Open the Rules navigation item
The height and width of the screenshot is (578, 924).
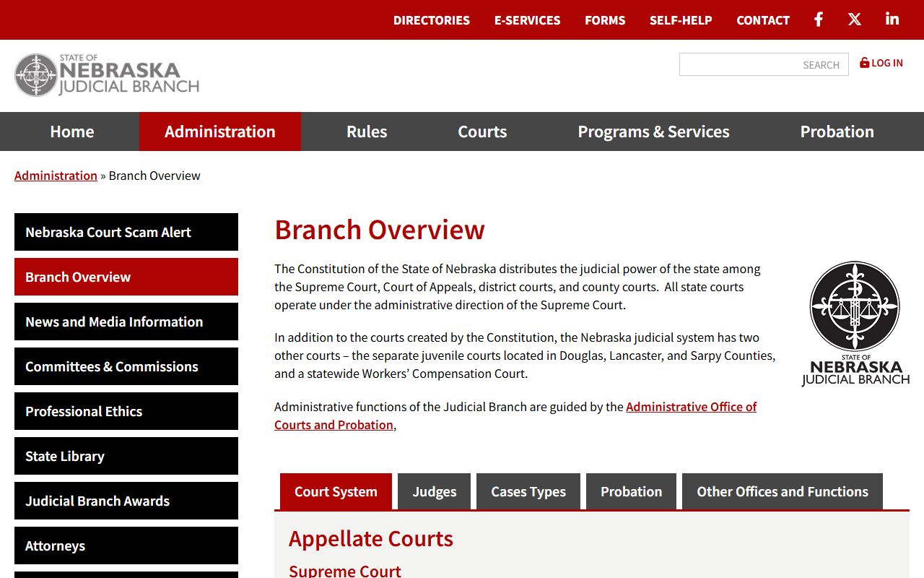pyautogui.click(x=367, y=131)
